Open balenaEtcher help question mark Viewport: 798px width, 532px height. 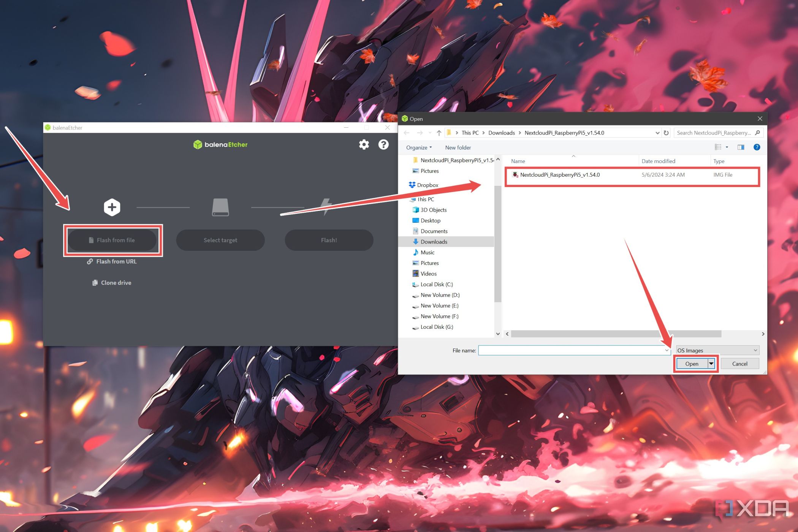(383, 144)
